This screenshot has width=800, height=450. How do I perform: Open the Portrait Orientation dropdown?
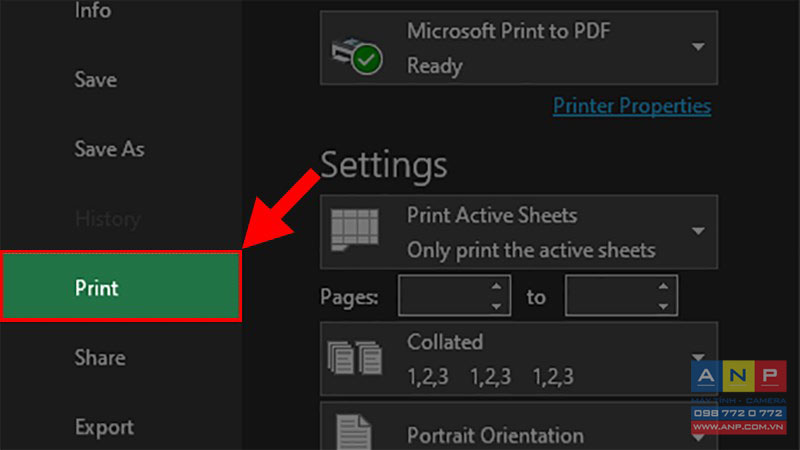click(518, 426)
